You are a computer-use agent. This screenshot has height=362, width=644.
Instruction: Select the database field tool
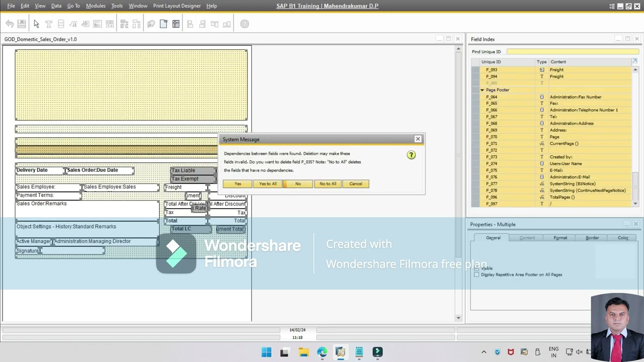click(x=61, y=24)
